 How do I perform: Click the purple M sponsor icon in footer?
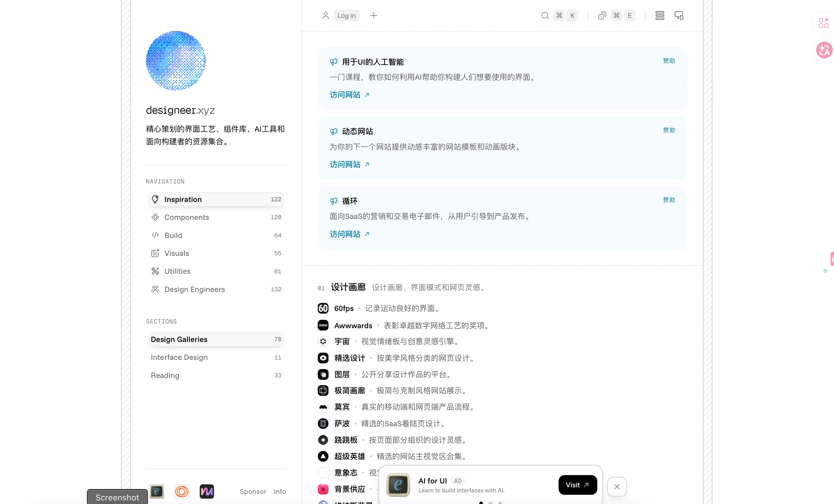click(x=207, y=491)
